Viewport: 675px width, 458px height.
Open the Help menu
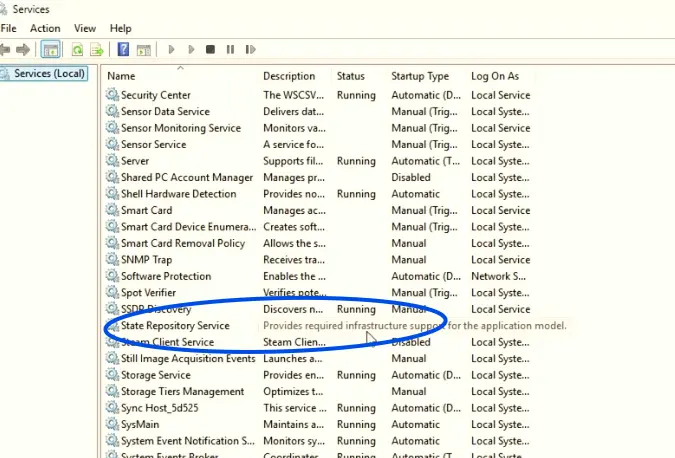tap(121, 28)
